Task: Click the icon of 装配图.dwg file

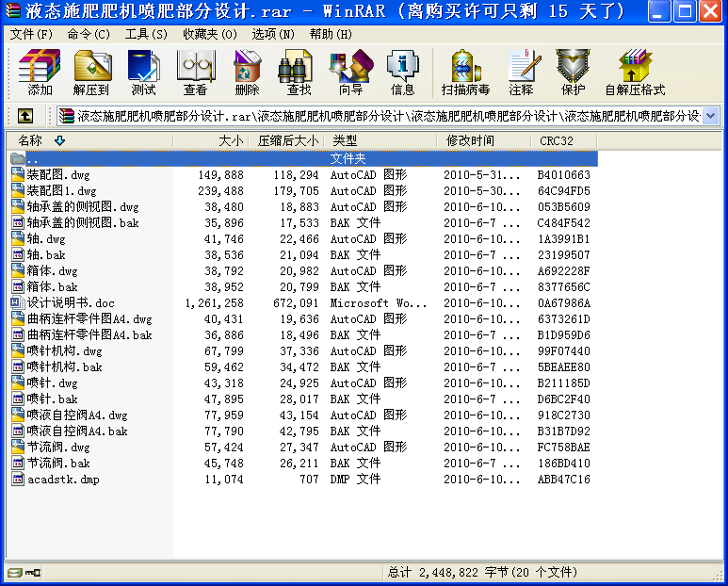Action: [x=18, y=174]
